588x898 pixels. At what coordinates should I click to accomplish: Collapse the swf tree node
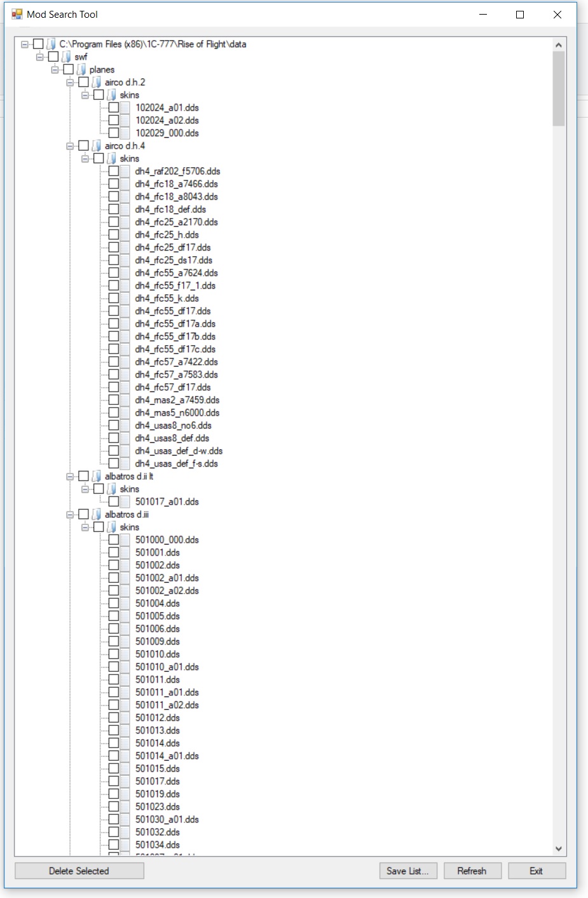pyautogui.click(x=40, y=57)
